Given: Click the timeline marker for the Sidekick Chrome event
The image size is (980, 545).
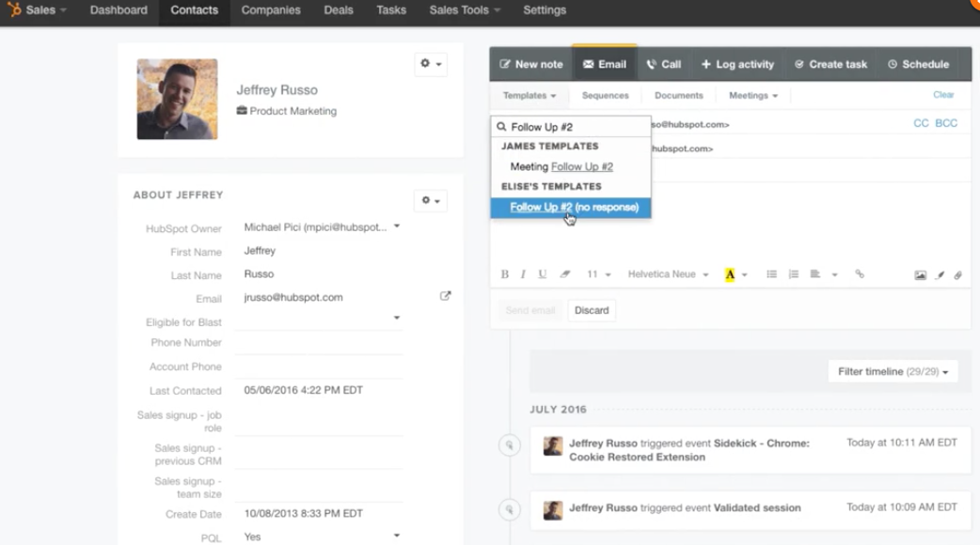Looking at the screenshot, I should pyautogui.click(x=510, y=445).
